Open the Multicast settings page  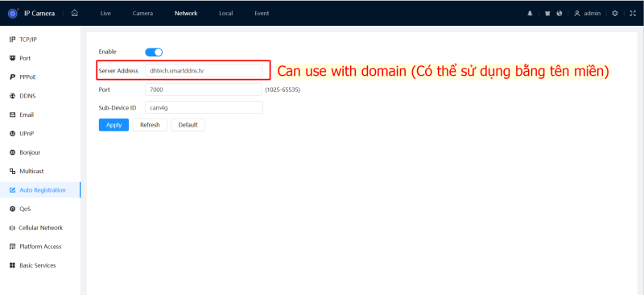coord(40,171)
